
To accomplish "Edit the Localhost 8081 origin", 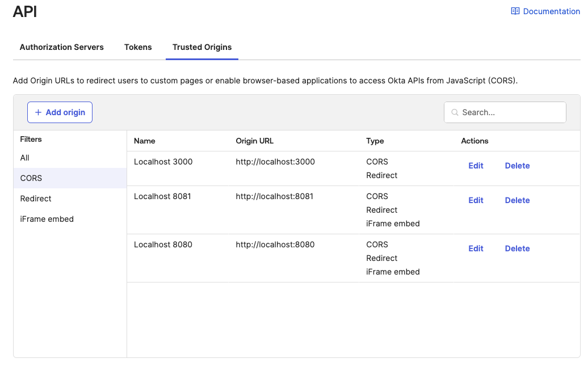I will coord(476,200).
